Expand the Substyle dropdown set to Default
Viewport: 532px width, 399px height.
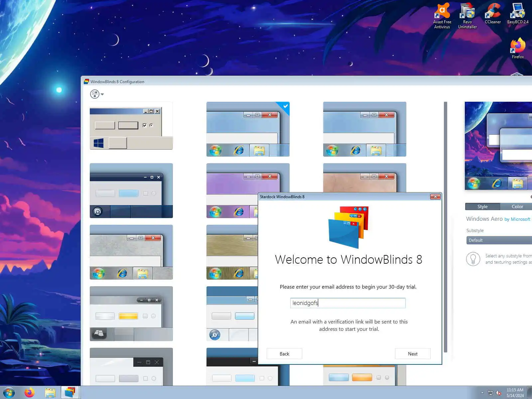499,240
